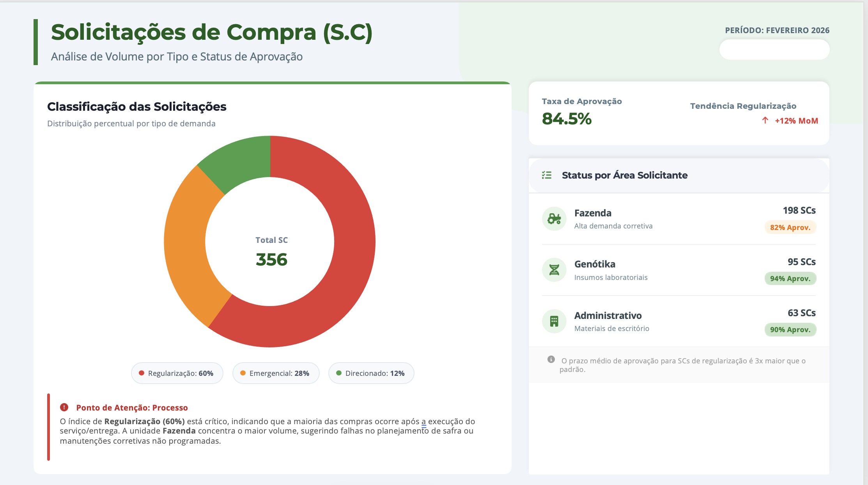Click the Total SC label in the donut

tap(271, 240)
